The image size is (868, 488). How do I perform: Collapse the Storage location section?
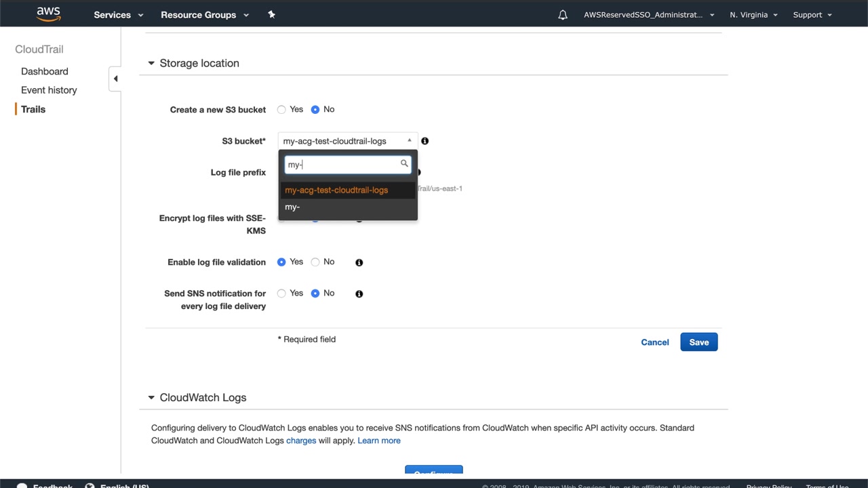(x=151, y=63)
